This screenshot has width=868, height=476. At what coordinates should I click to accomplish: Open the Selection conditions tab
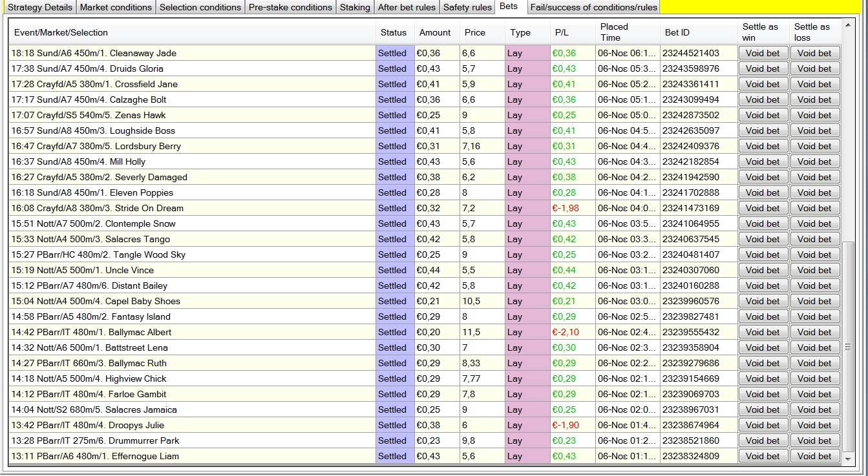pos(200,8)
